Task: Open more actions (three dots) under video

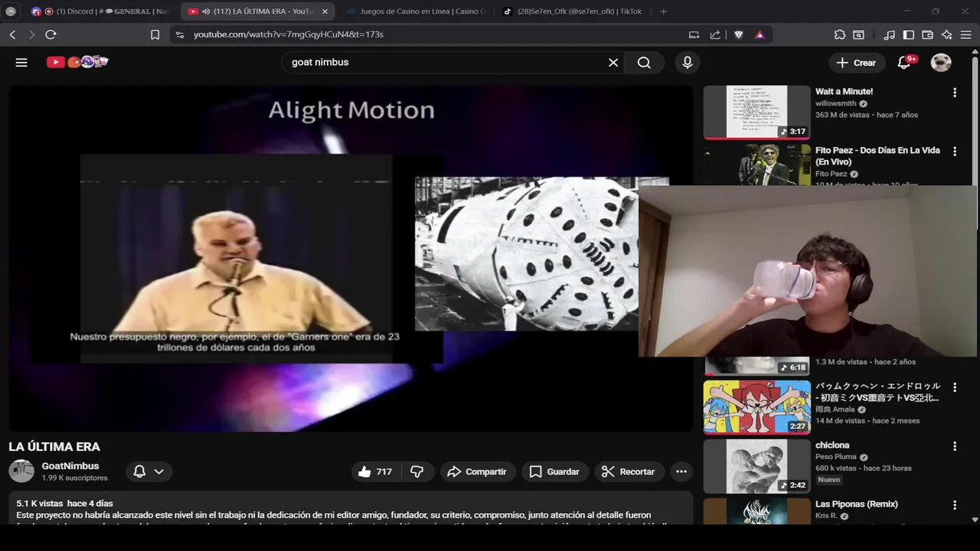Action: 681,471
